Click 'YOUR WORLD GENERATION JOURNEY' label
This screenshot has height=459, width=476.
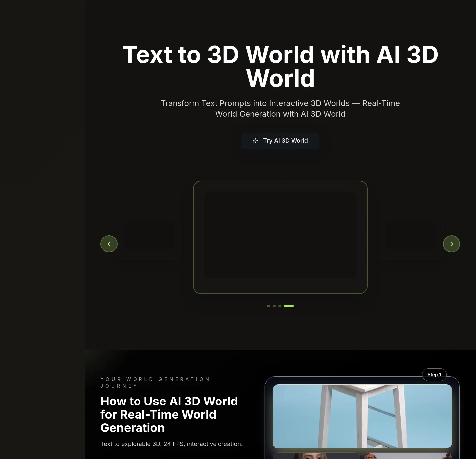click(155, 383)
